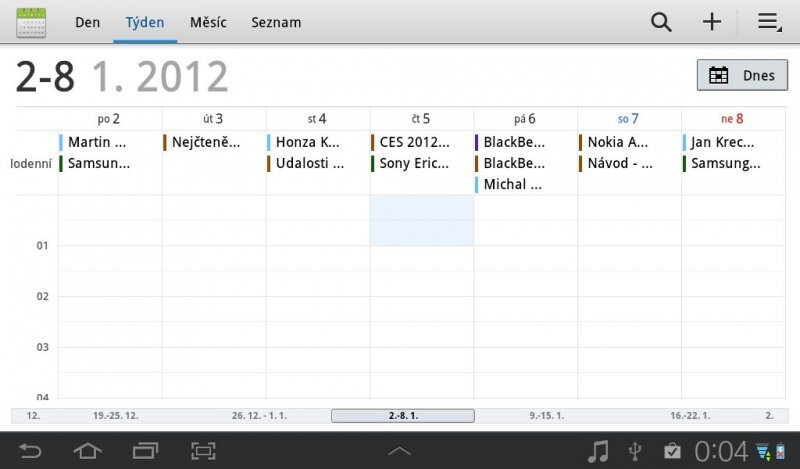This screenshot has height=469, width=800.
Task: Open the shop bag notification icon
Action: tap(672, 451)
